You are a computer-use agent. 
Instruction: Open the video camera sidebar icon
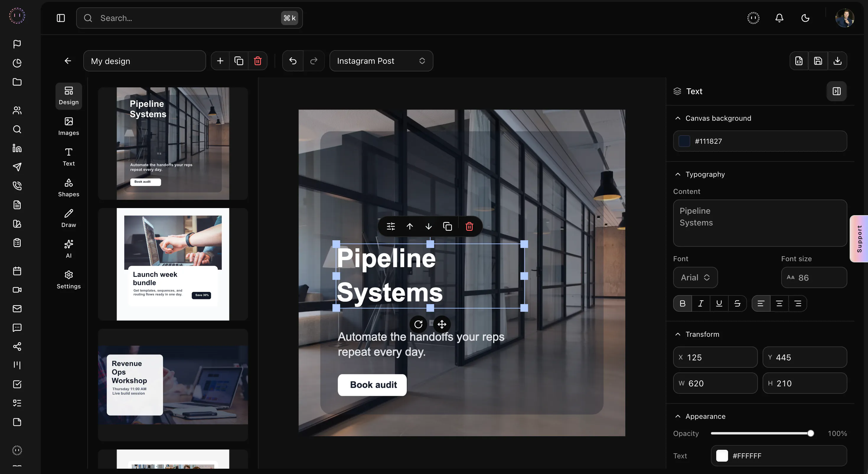pos(17,290)
